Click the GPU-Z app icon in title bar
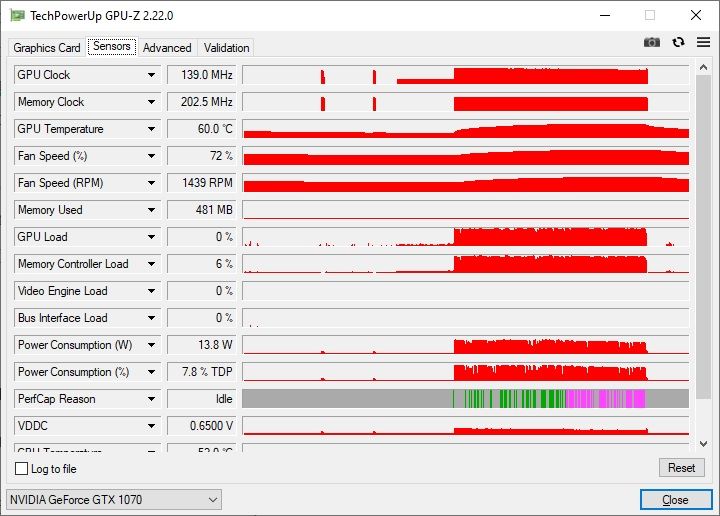The height and width of the screenshot is (516, 720). (x=17, y=15)
